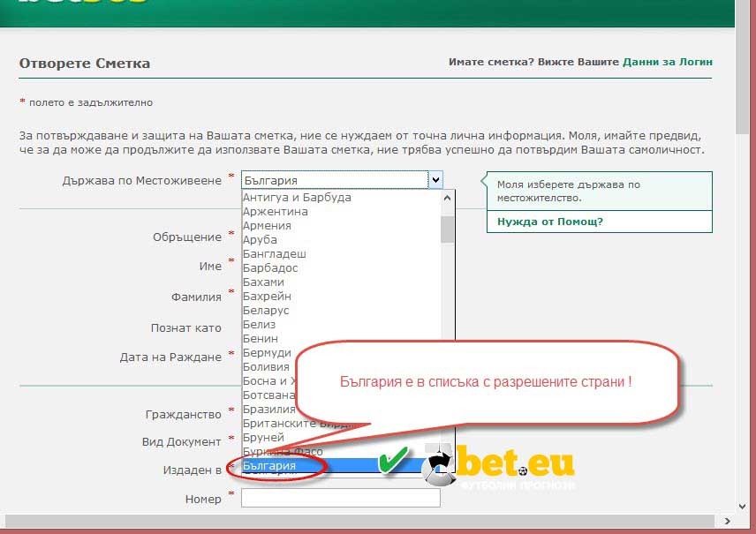Click the Номер input field

pyautogui.click(x=340, y=498)
